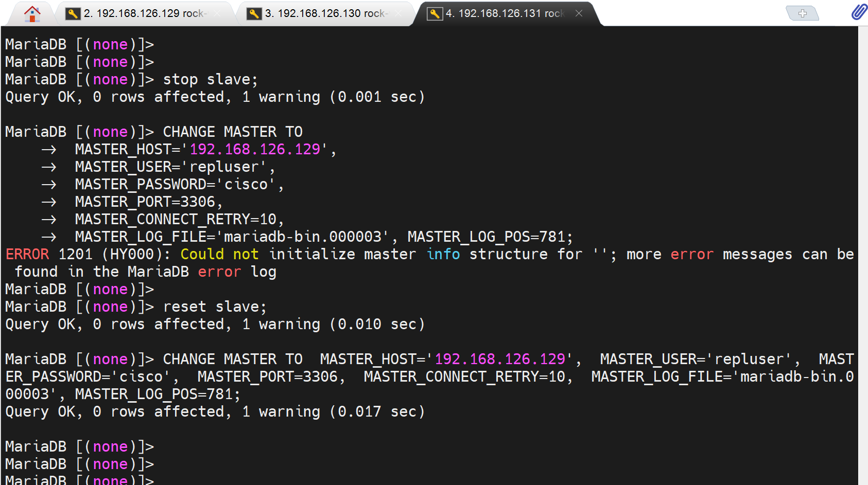Click the key icon on tab 2
Screen dimensions: 868x485
(x=73, y=14)
